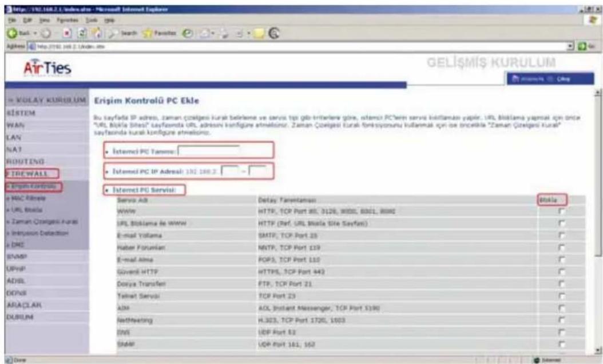The image size is (603, 364).
Task: Open the File menu
Action: point(11,20)
